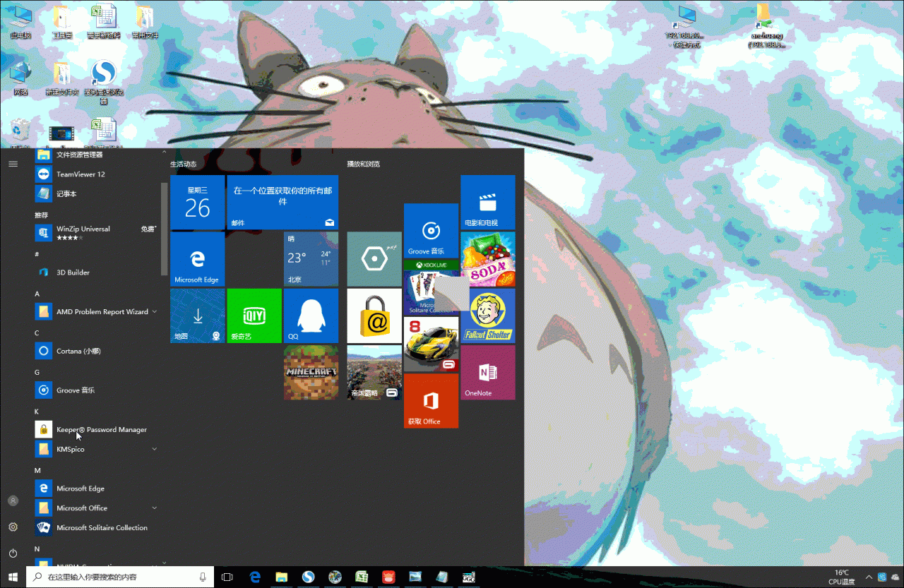Open the 邮件 Mail tile
Viewport: 904px width, 588px height.
click(282, 203)
